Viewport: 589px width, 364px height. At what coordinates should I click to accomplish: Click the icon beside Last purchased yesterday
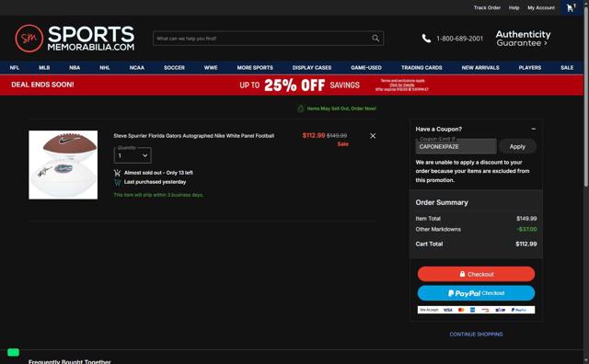pyautogui.click(x=117, y=182)
